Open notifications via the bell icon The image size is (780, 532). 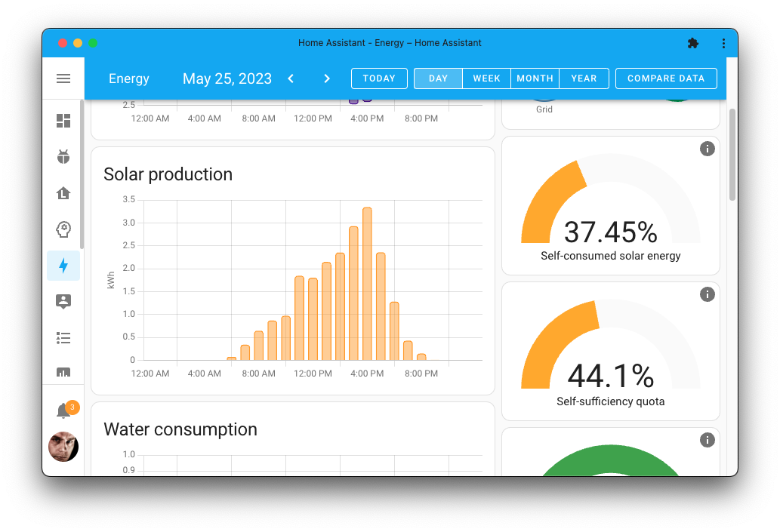(x=63, y=408)
